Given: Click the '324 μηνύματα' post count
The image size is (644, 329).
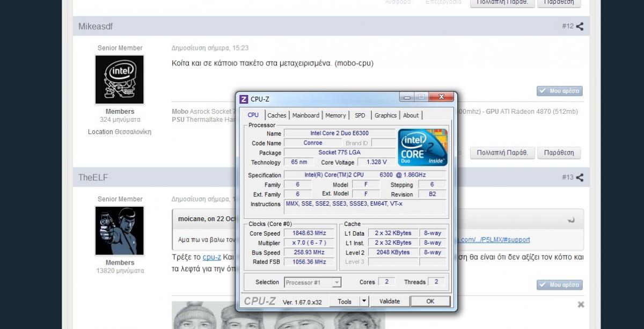Looking at the screenshot, I should [120, 120].
